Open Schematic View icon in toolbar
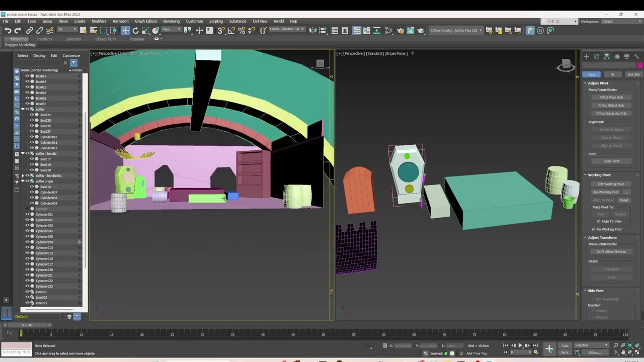Viewport: 644px width, 362px height. tap(377, 31)
